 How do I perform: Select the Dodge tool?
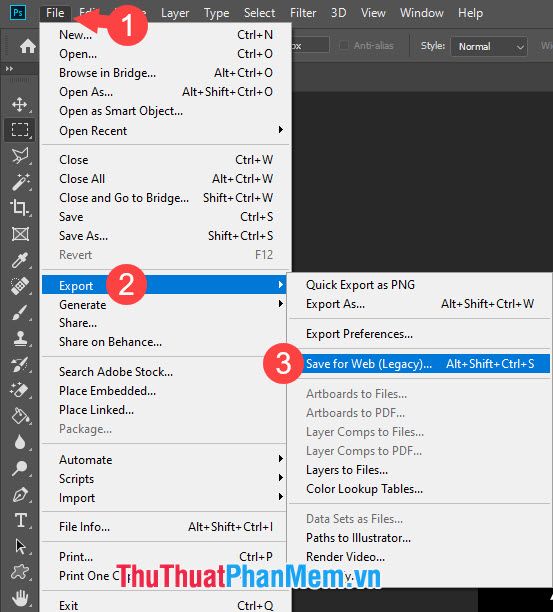(x=20, y=468)
